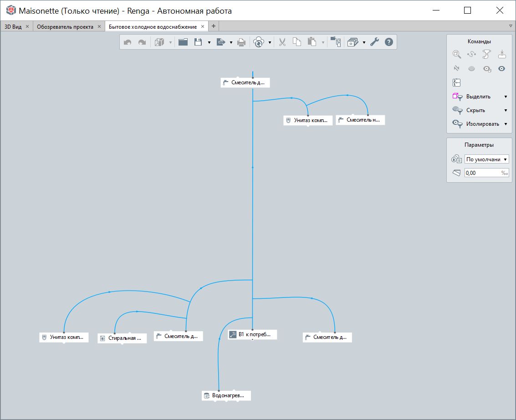Print using the printer icon
Image resolution: width=516 pixels, height=420 pixels.
(x=241, y=42)
